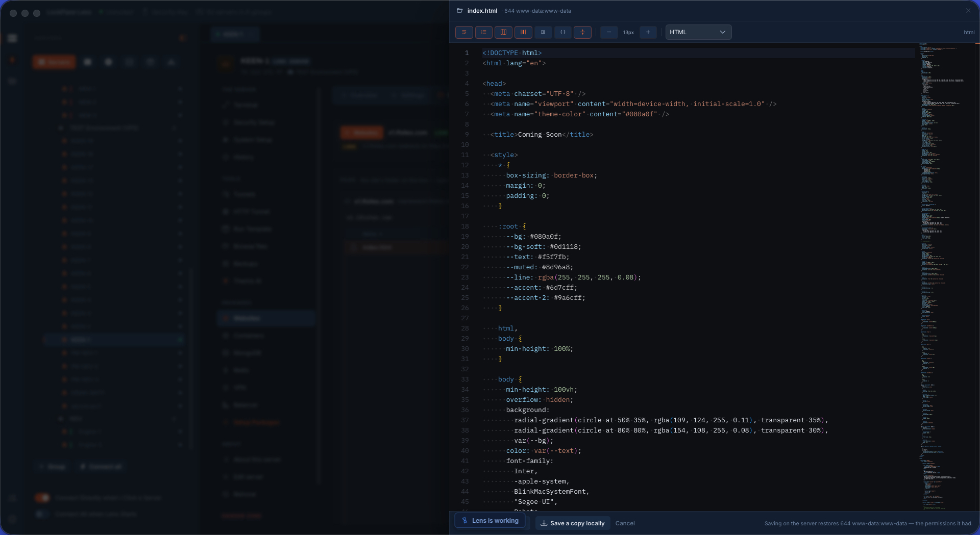
Task: Toggle the vertical column guides button
Action: (x=523, y=32)
